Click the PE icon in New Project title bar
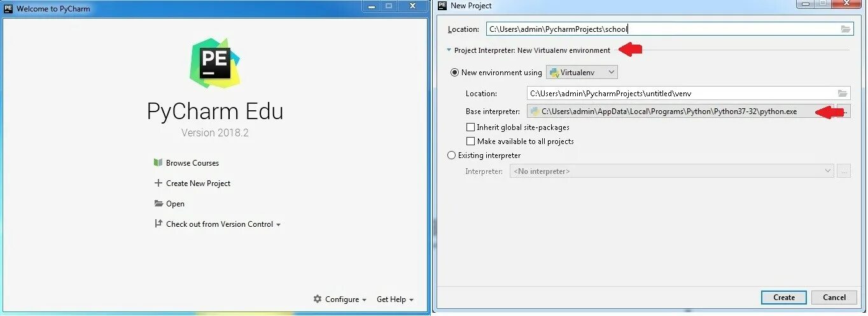This screenshot has width=868, height=316. click(442, 5)
